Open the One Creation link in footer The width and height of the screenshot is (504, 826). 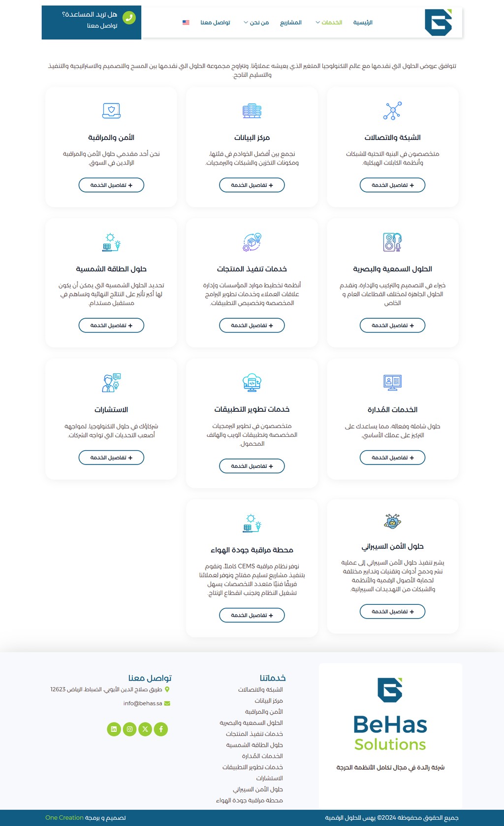point(64,818)
